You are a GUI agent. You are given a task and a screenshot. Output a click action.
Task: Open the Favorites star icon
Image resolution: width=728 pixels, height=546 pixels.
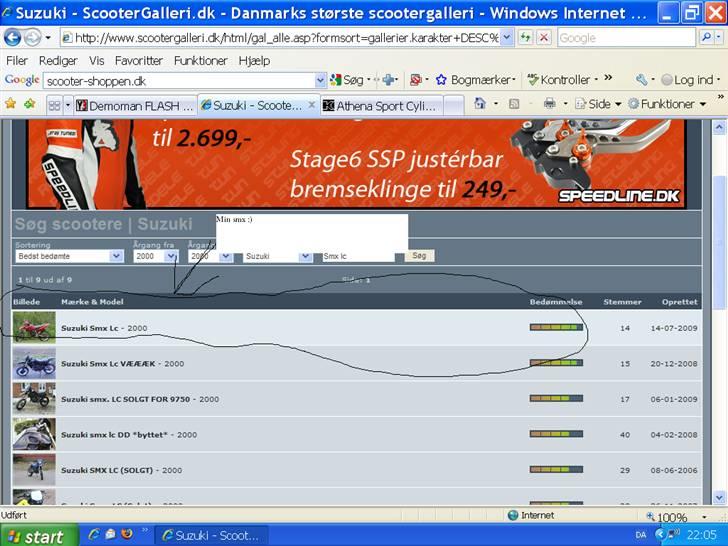[x=10, y=104]
